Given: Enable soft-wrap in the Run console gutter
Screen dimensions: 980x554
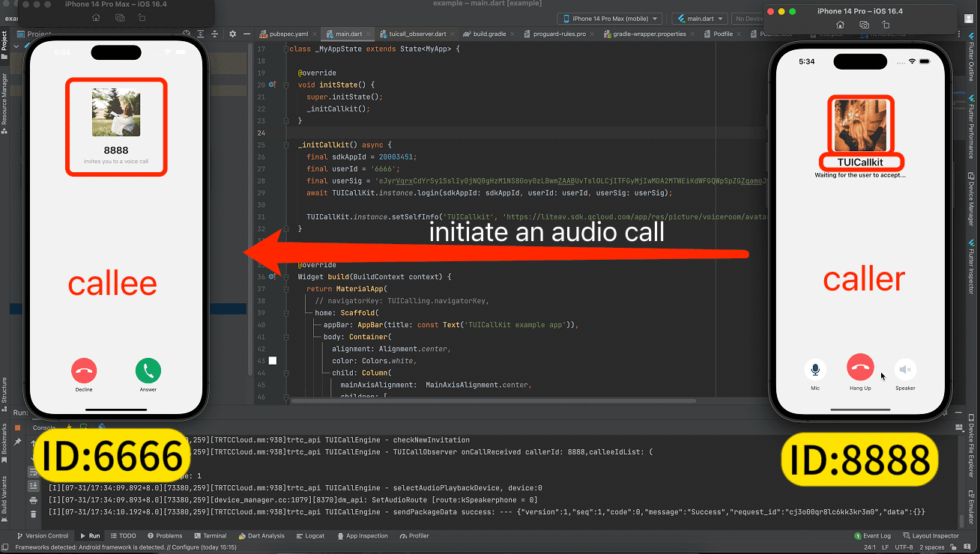Looking at the screenshot, I should [x=33, y=472].
